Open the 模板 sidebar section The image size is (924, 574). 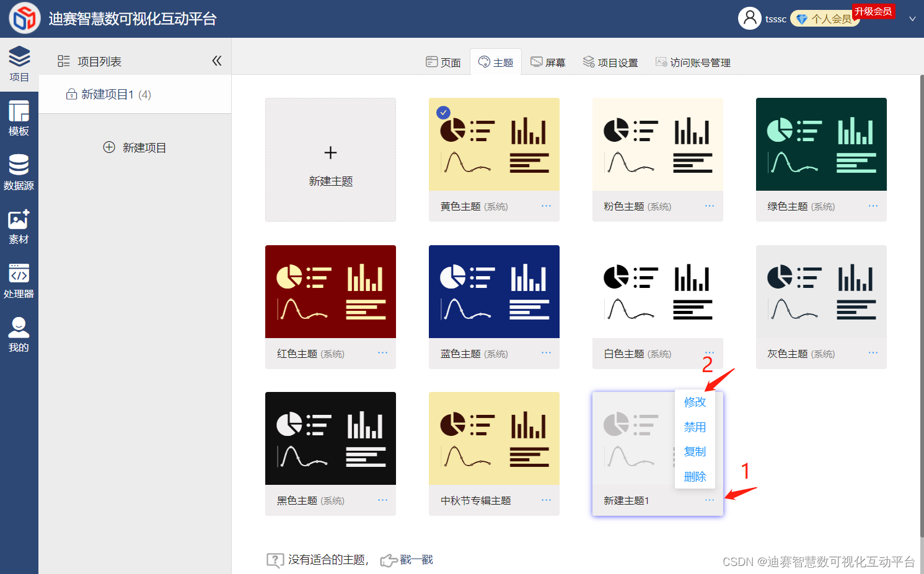pos(19,118)
